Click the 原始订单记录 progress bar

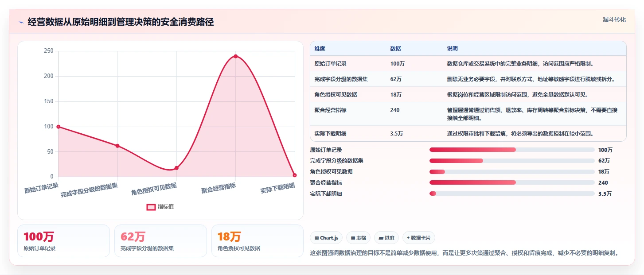pyautogui.click(x=512, y=150)
